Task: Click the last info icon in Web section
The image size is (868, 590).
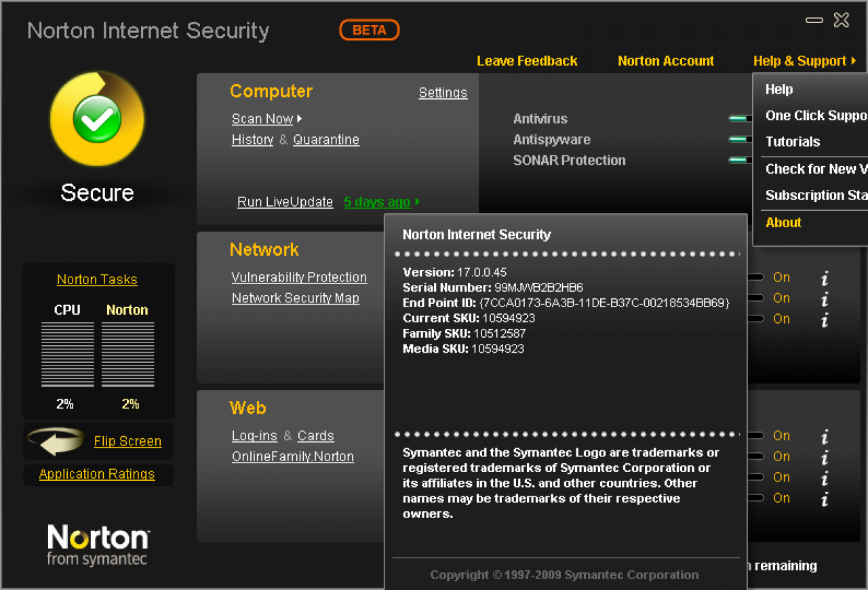Action: click(825, 499)
